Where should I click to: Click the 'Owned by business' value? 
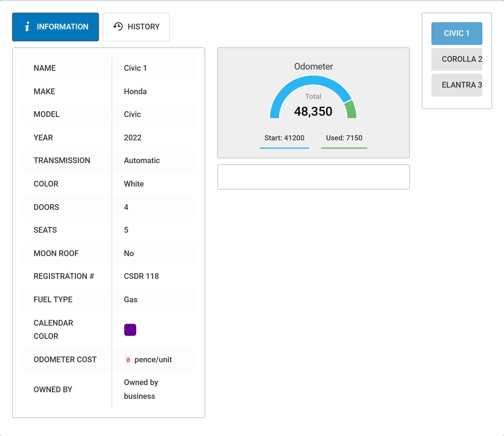(141, 389)
